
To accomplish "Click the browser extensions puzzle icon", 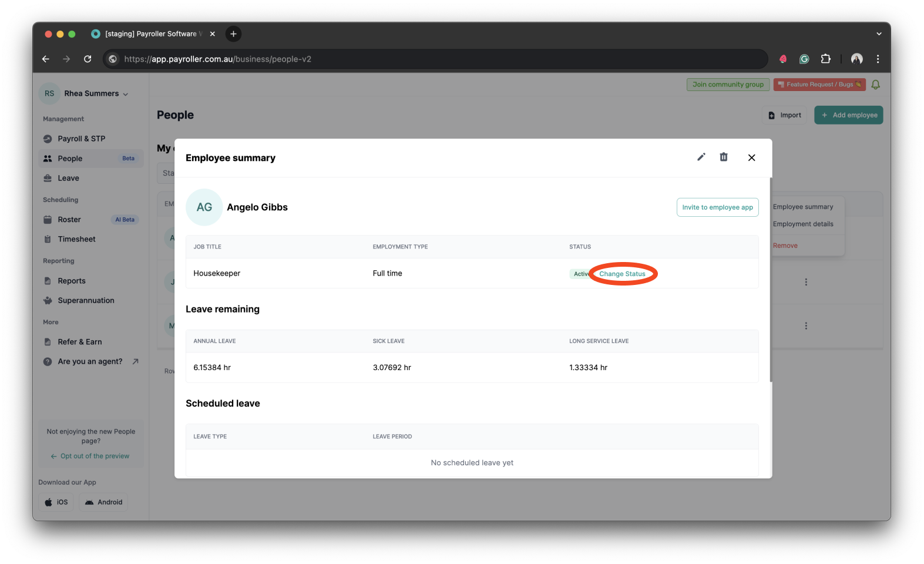I will (x=825, y=59).
